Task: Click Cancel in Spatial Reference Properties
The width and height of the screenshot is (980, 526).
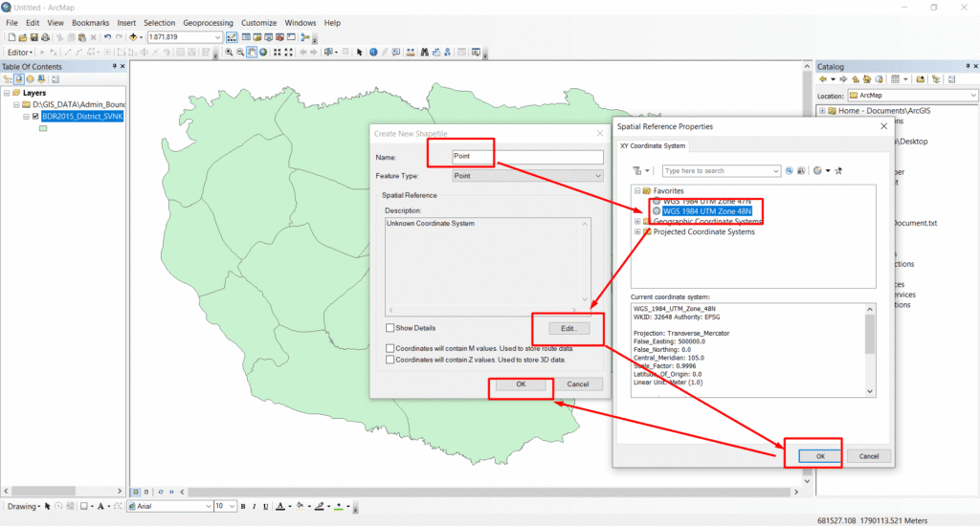Action: tap(869, 456)
